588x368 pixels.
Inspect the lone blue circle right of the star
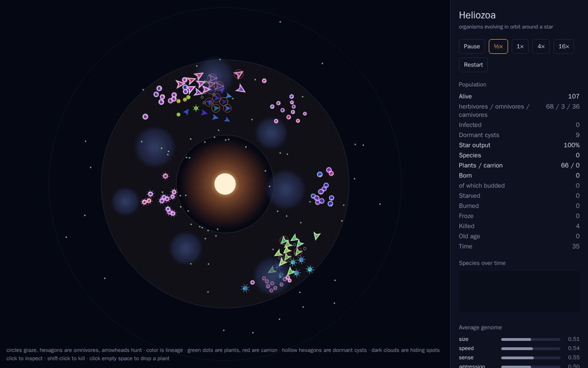click(x=320, y=174)
